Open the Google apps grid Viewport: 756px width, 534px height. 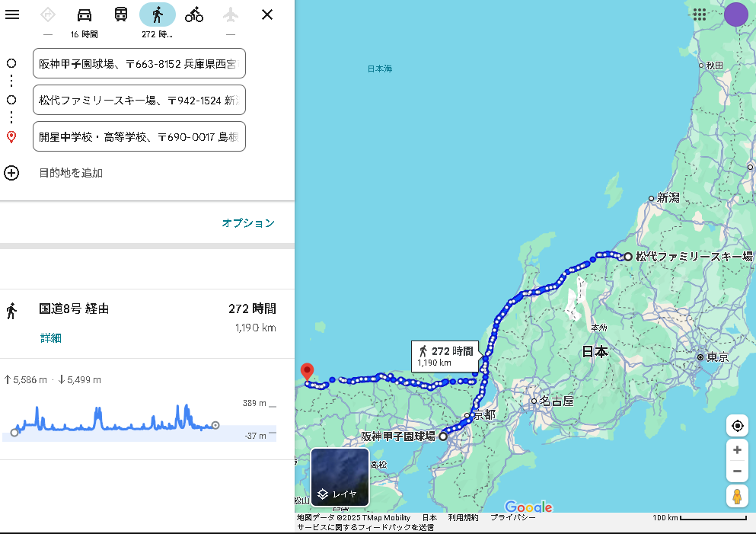tap(699, 14)
